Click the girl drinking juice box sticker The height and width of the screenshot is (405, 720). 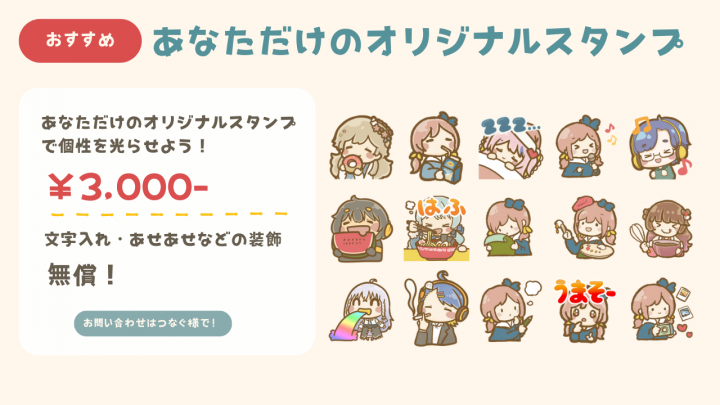coord(436,147)
